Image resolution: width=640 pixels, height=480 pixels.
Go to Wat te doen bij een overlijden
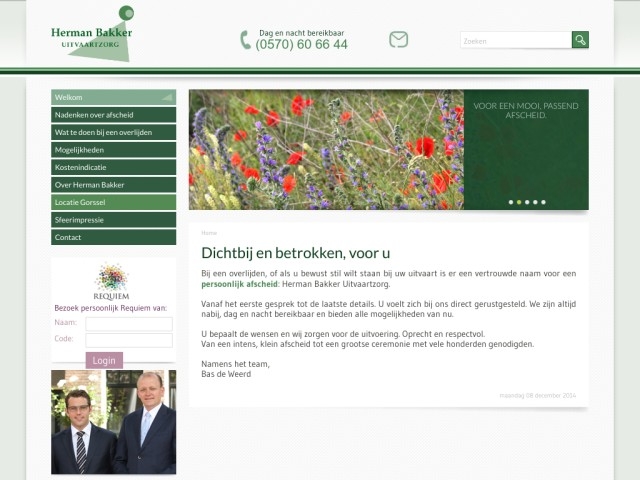[113, 132]
